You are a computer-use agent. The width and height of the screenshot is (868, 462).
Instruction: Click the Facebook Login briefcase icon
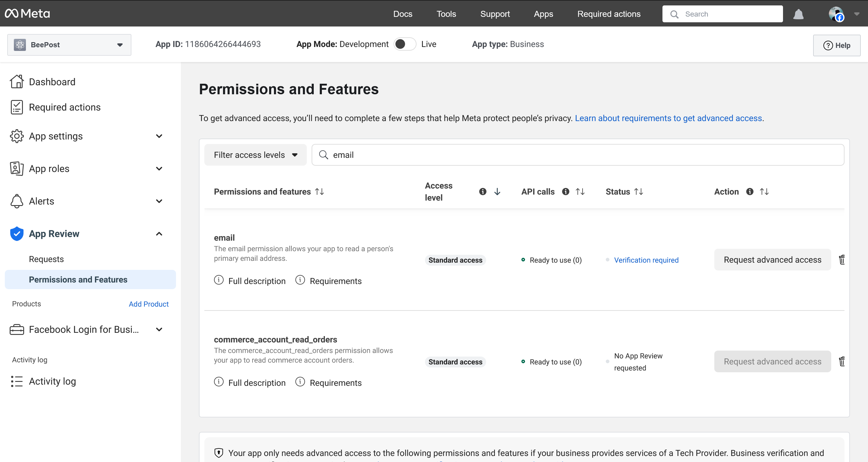pyautogui.click(x=17, y=329)
